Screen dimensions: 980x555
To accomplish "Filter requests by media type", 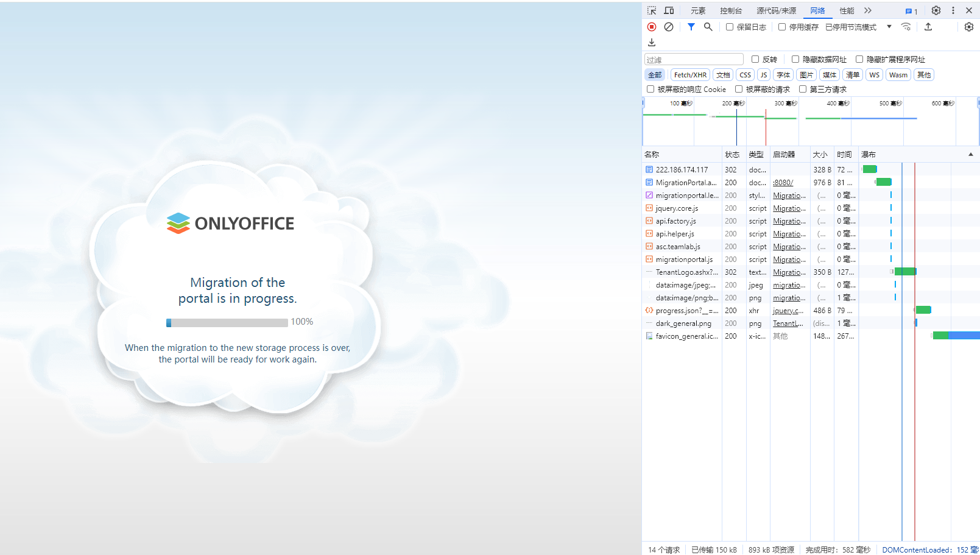I will click(830, 75).
